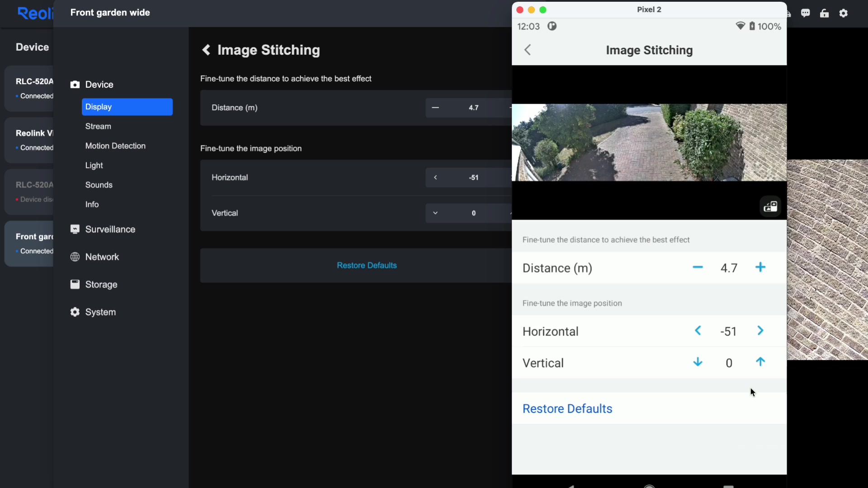This screenshot has width=868, height=488.
Task: Open Network settings via the globe icon
Action: tap(75, 257)
